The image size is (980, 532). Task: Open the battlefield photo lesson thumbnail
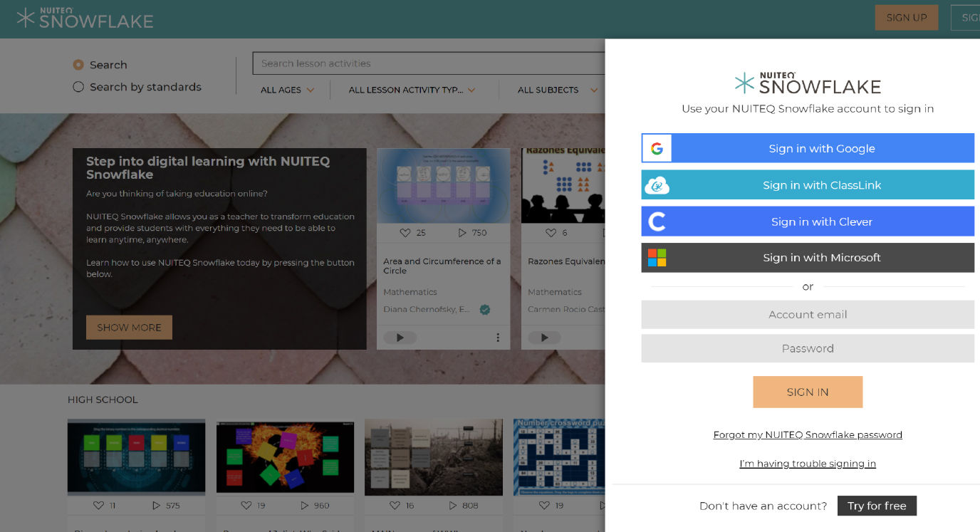pos(433,457)
